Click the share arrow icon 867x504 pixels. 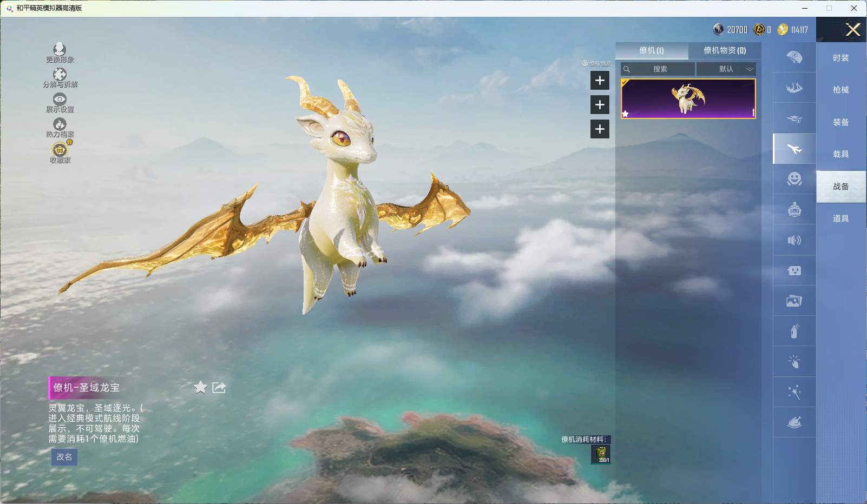pyautogui.click(x=219, y=387)
